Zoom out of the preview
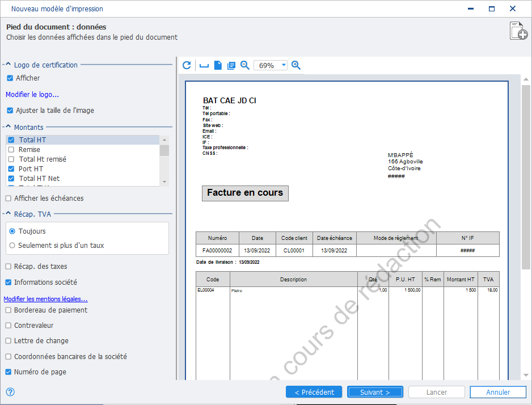The image size is (532, 405). tap(245, 65)
